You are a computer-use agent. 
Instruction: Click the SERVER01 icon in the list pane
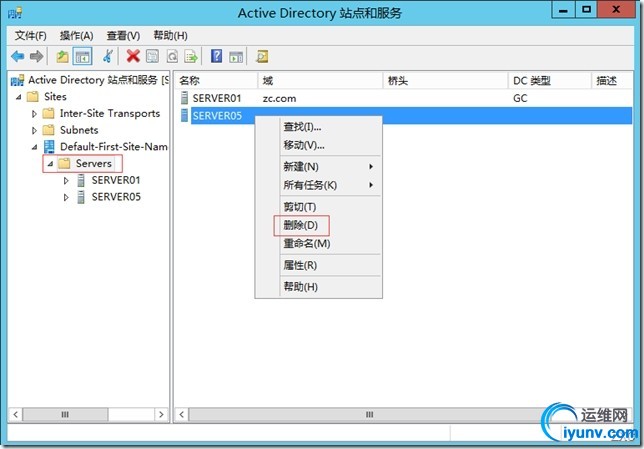coord(185,98)
